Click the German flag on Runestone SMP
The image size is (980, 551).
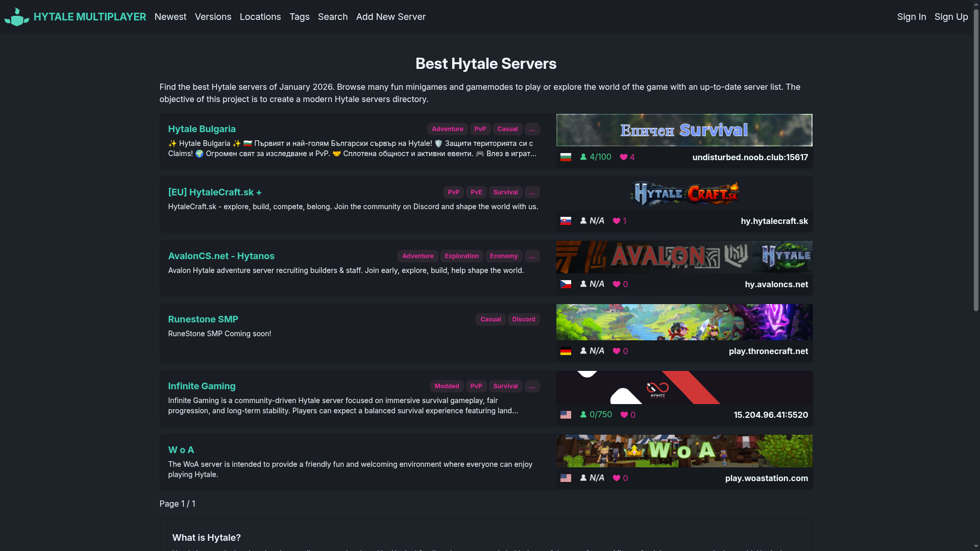[566, 351]
